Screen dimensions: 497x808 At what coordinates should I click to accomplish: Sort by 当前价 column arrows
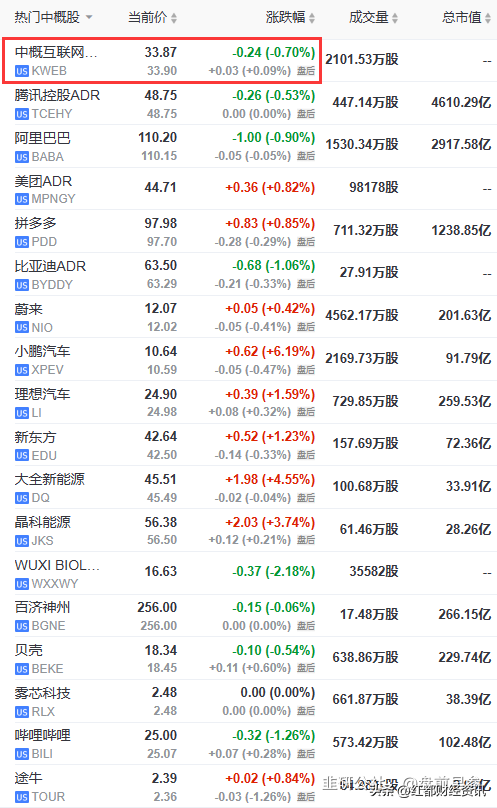[174, 18]
